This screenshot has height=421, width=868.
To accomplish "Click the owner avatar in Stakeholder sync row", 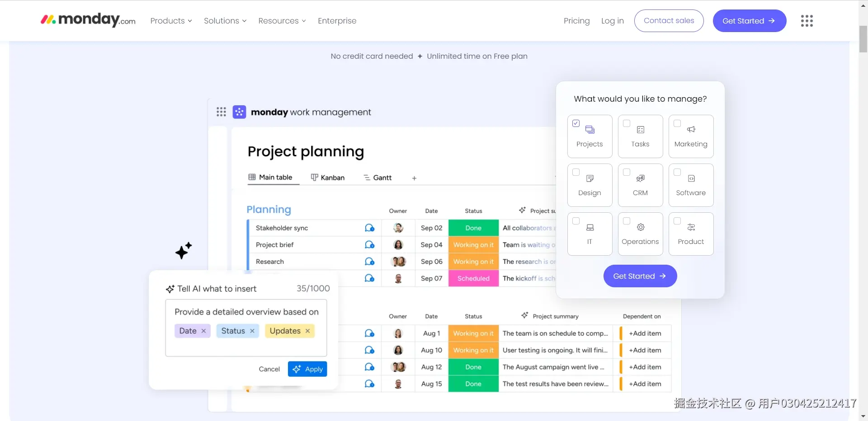I will pyautogui.click(x=398, y=228).
